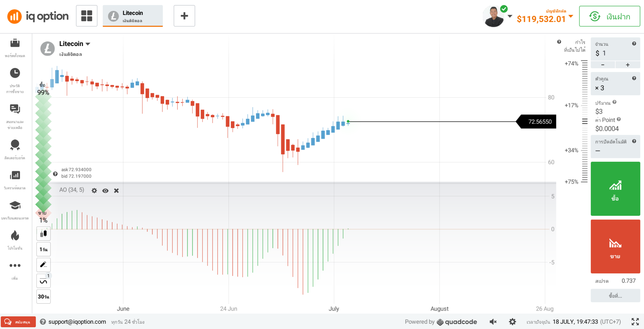Click the help icon beside support email

point(43,322)
